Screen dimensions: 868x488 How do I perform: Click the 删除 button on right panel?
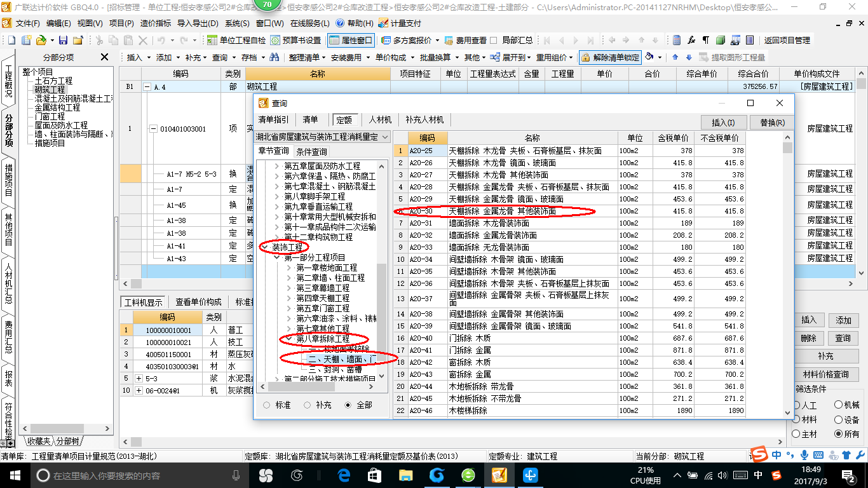click(808, 338)
